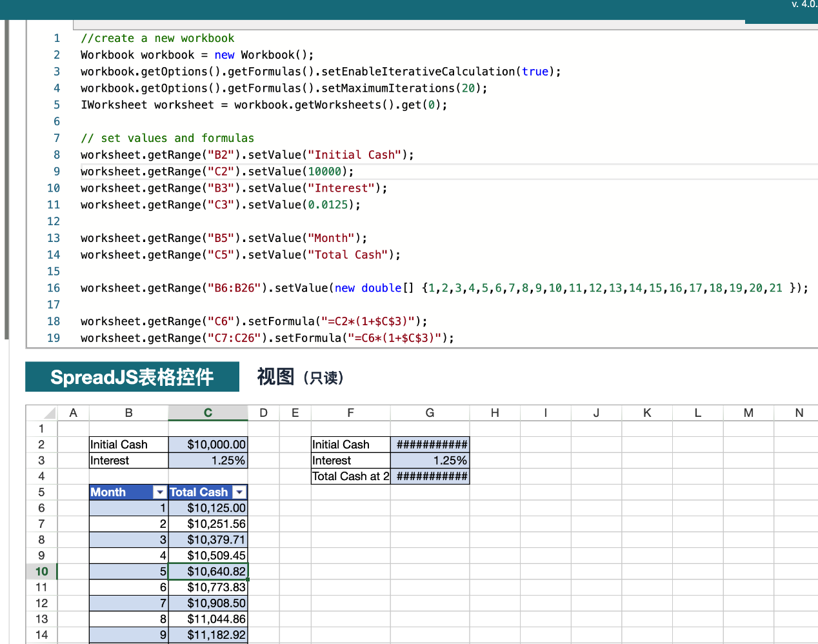Screen dimensions: 818x644
Task: Click the overflowed ##### cell next to Initial Cash
Action: click(x=430, y=445)
